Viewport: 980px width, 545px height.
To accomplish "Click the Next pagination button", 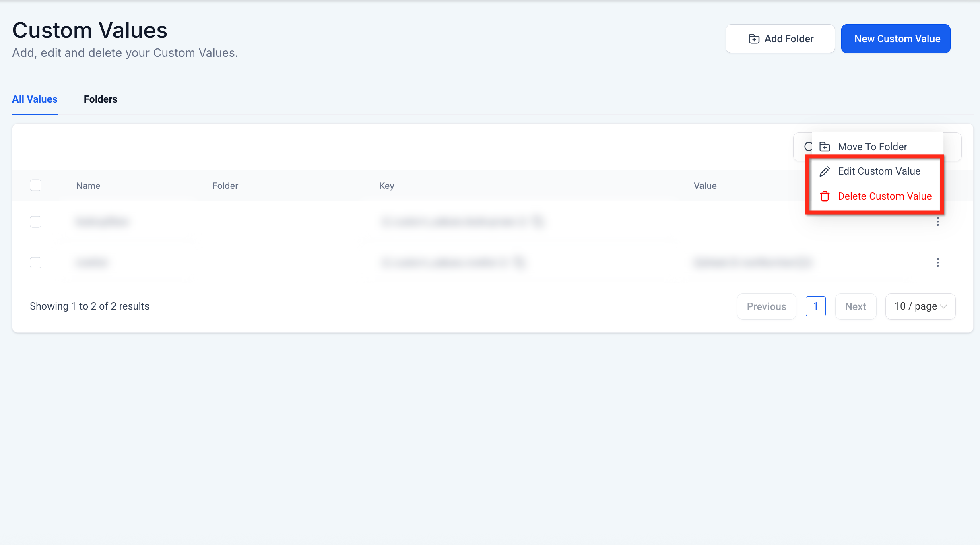I will (855, 307).
